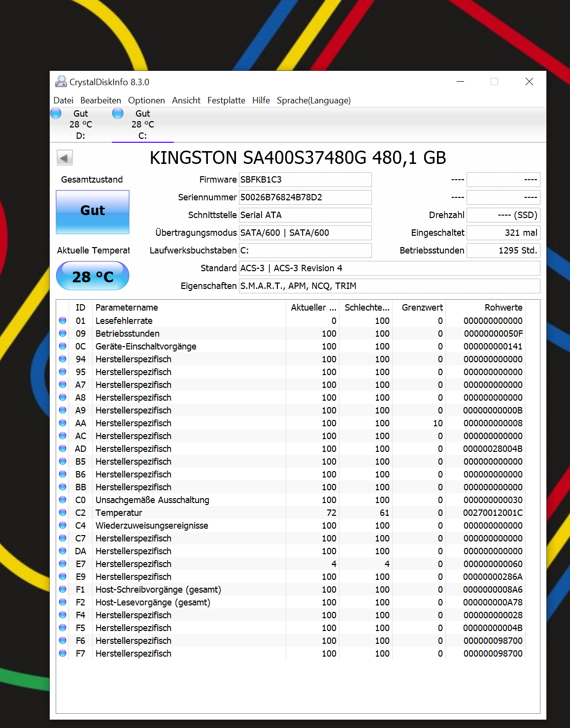
Task: Click status orb for C0 Unsachgemäße Ausschaltung
Action: [x=63, y=500]
